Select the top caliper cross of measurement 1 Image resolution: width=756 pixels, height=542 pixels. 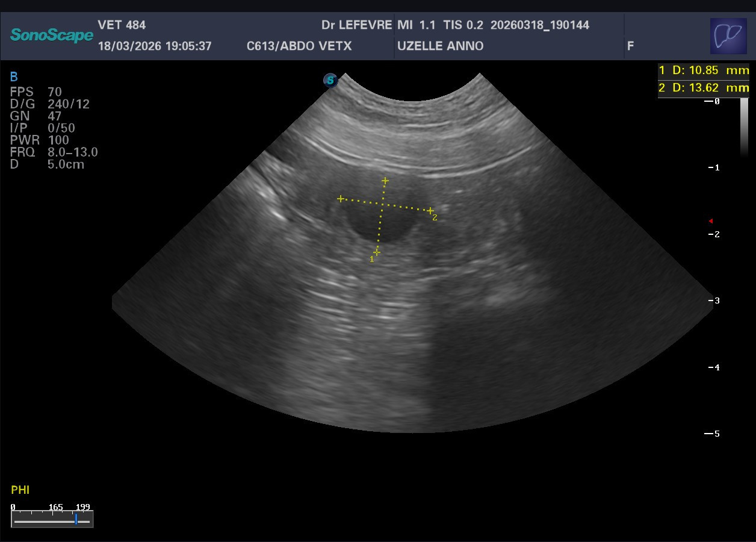coord(385,181)
